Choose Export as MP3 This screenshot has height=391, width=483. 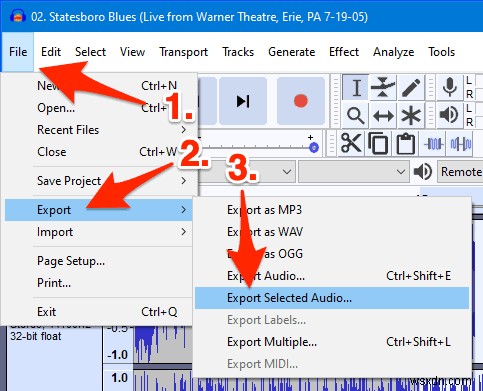pyautogui.click(x=332, y=210)
